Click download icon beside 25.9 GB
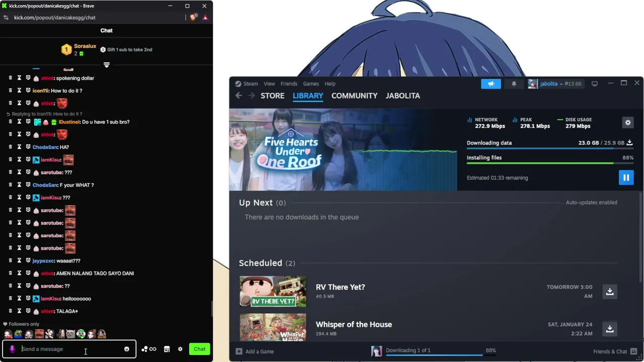 629,143
